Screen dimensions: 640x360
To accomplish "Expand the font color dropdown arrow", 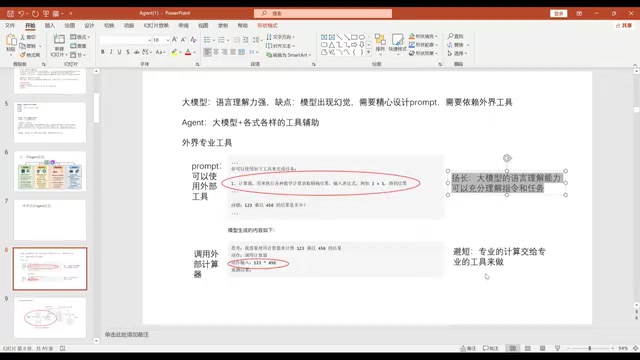I will tap(194, 52).
